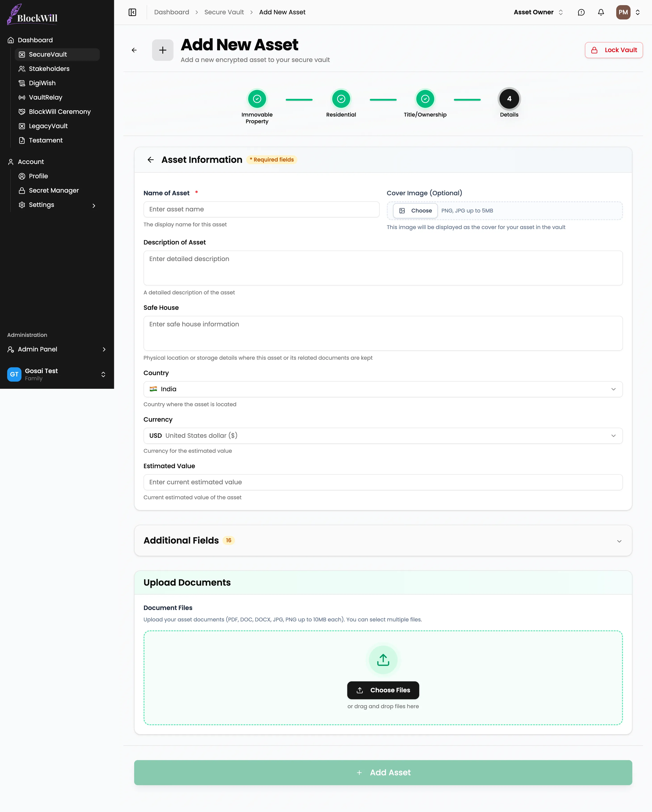Click the BlockWill logo
The width and height of the screenshot is (652, 812).
(32, 15)
